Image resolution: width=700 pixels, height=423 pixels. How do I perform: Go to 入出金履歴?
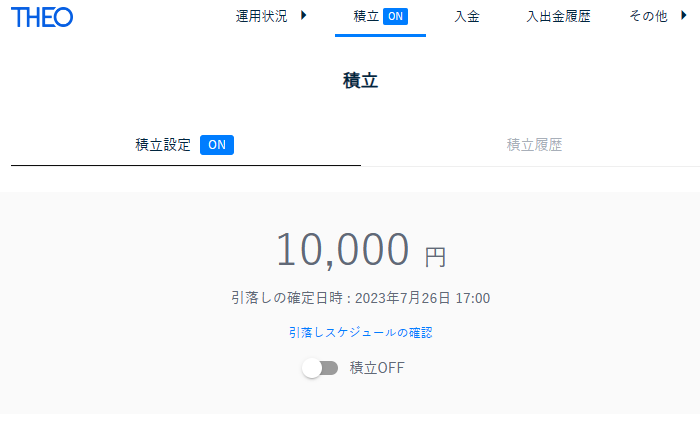(x=558, y=17)
